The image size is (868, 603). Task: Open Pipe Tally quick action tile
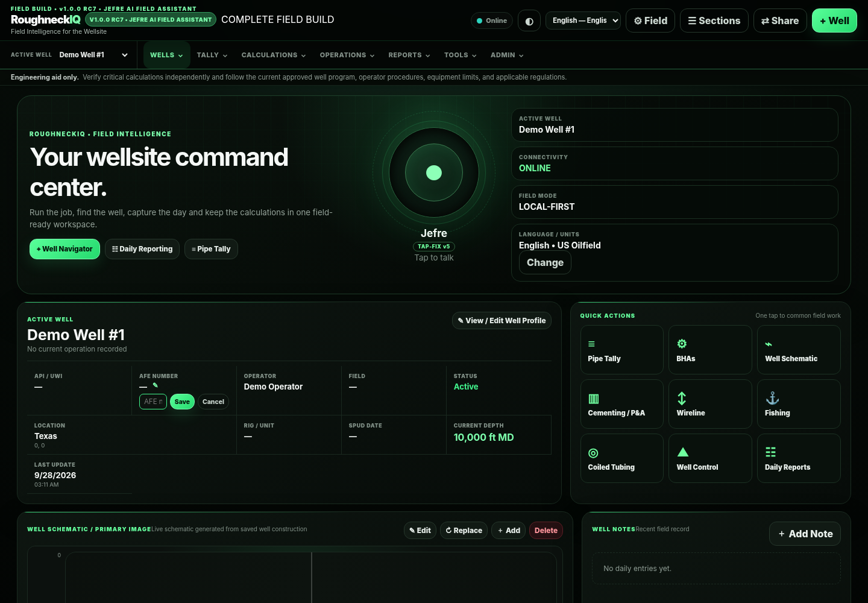coord(621,350)
